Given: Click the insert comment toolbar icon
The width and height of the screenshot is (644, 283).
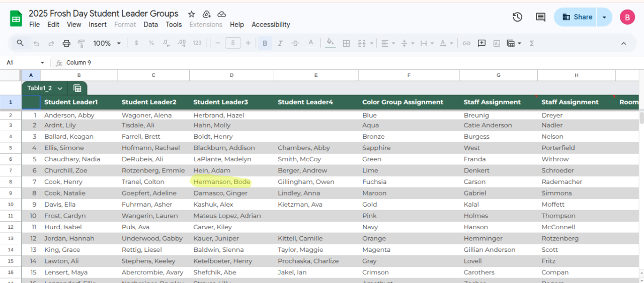Looking at the screenshot, I should (481, 43).
